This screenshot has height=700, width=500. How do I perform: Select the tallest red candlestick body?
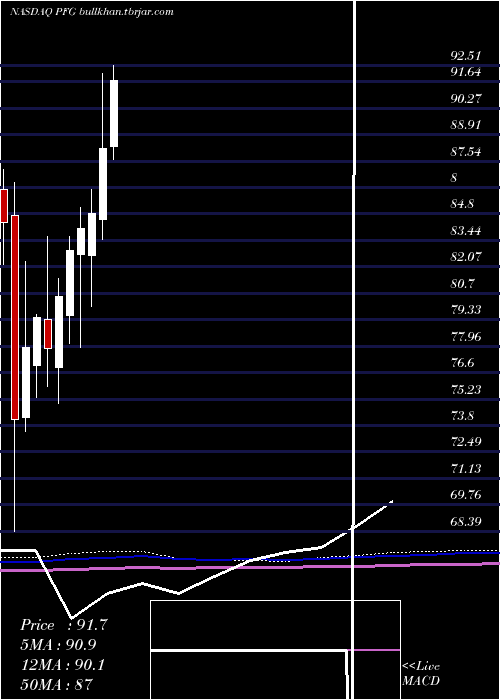point(15,317)
